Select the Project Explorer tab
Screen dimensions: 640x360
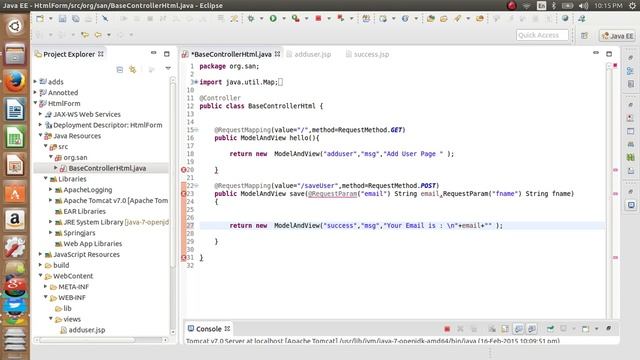69,54
